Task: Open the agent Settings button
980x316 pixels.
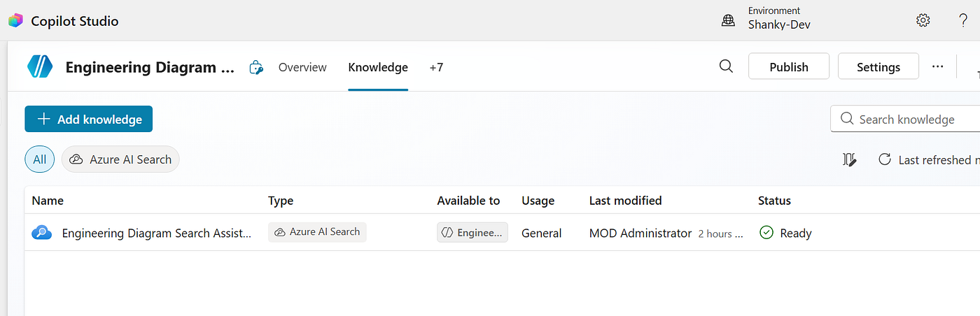Action: (x=878, y=66)
